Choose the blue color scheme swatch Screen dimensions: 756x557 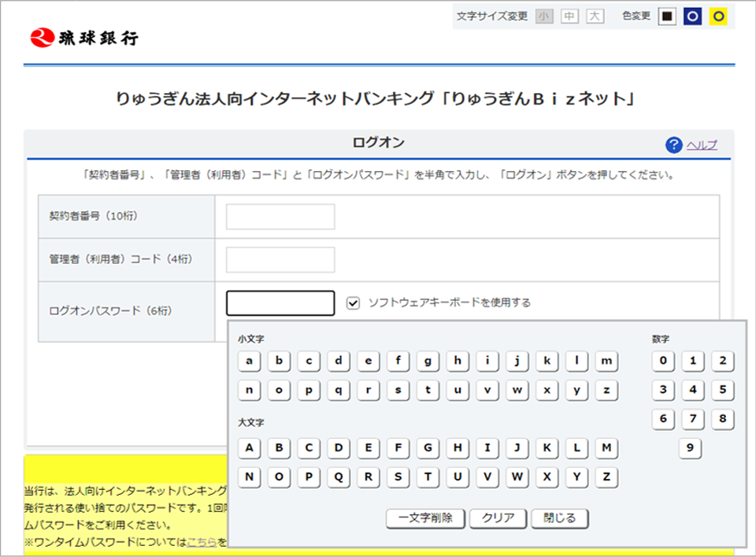point(693,17)
